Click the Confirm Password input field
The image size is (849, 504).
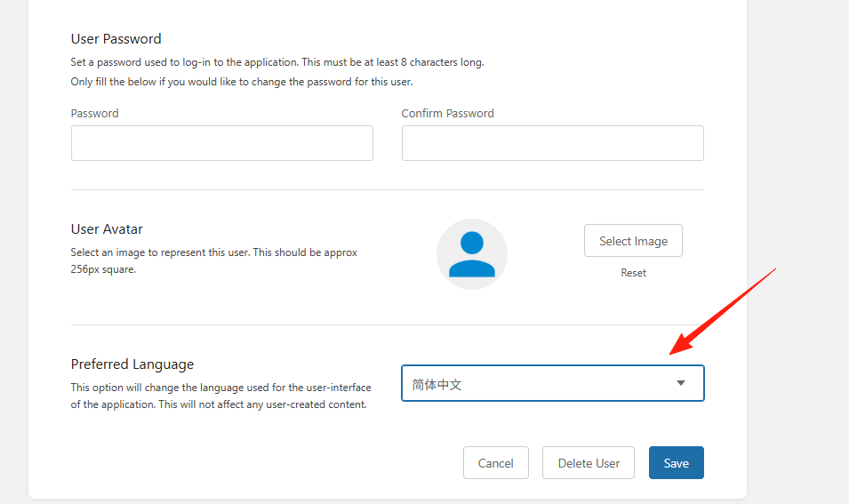pyautogui.click(x=553, y=143)
